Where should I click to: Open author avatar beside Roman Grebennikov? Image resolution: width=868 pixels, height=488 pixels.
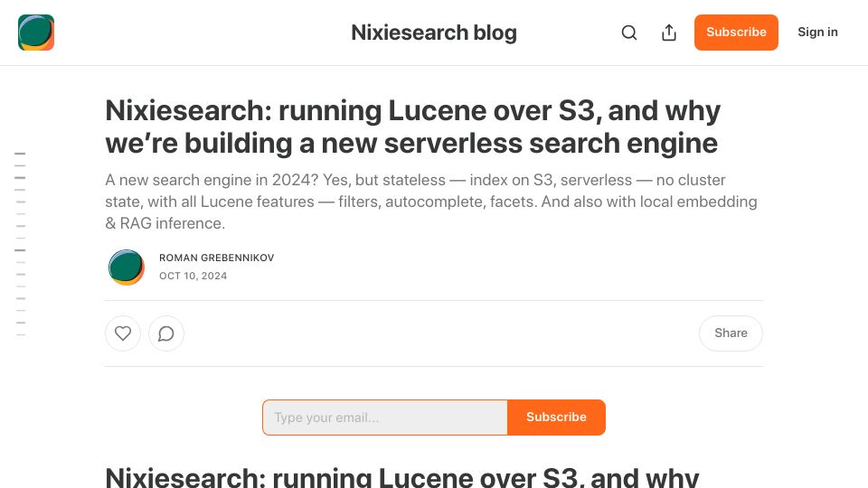(x=127, y=267)
